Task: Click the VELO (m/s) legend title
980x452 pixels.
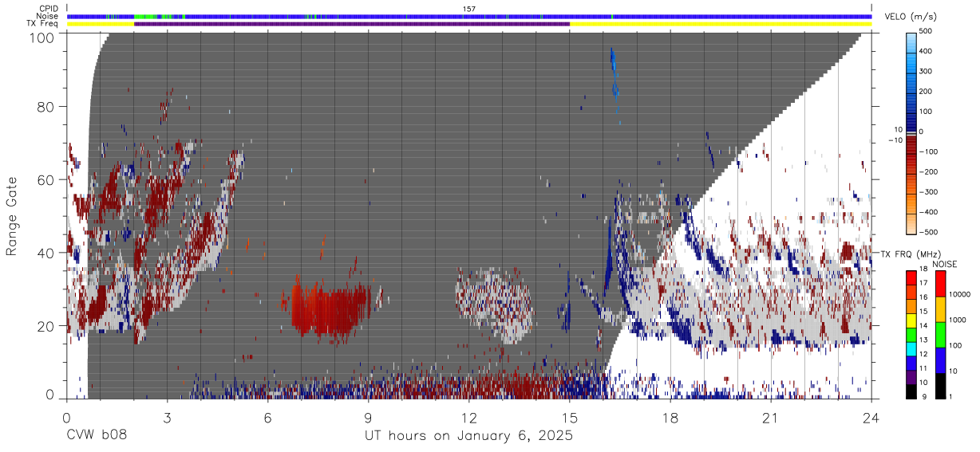Action: pyautogui.click(x=911, y=18)
